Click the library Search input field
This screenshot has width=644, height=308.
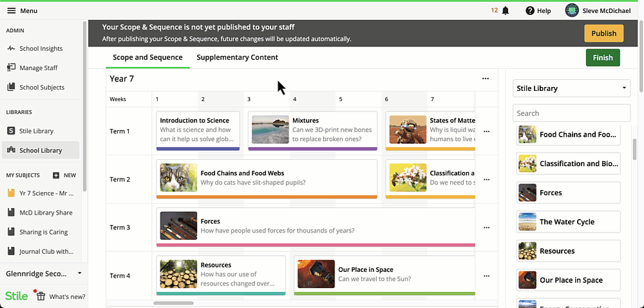(x=571, y=113)
